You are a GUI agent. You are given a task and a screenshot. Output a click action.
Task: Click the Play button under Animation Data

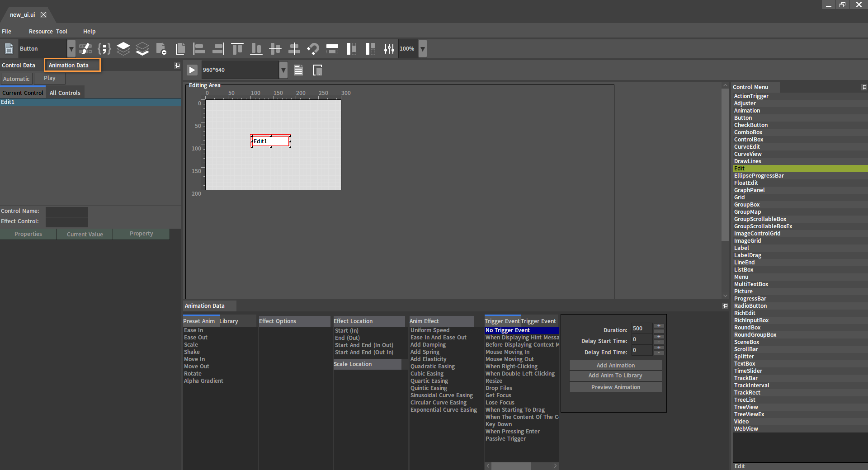(50, 78)
